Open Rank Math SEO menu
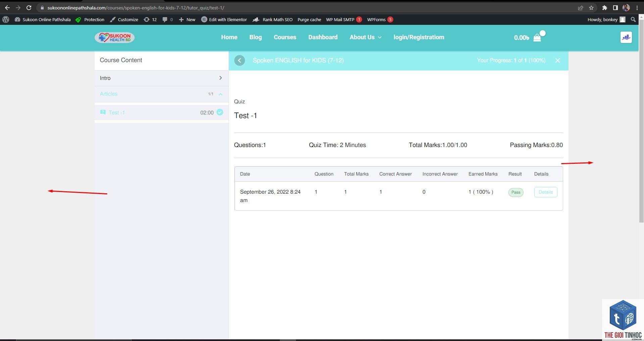This screenshot has height=341, width=644. (273, 19)
